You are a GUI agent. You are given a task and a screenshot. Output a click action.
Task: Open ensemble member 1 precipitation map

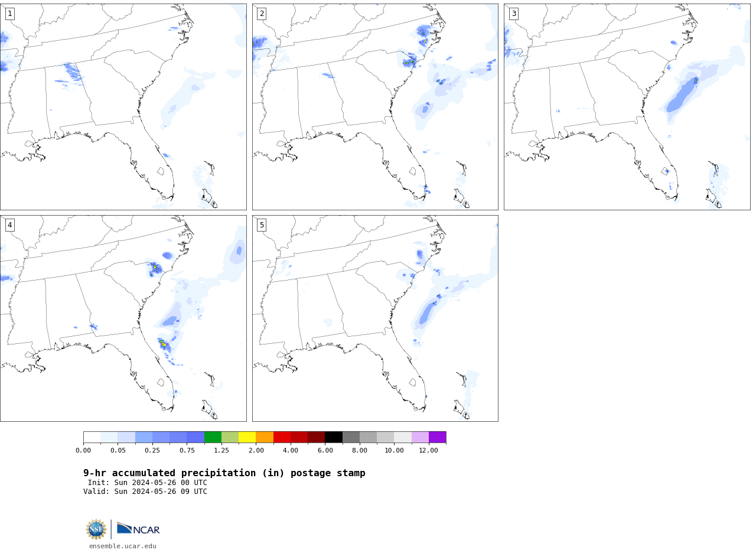point(123,107)
